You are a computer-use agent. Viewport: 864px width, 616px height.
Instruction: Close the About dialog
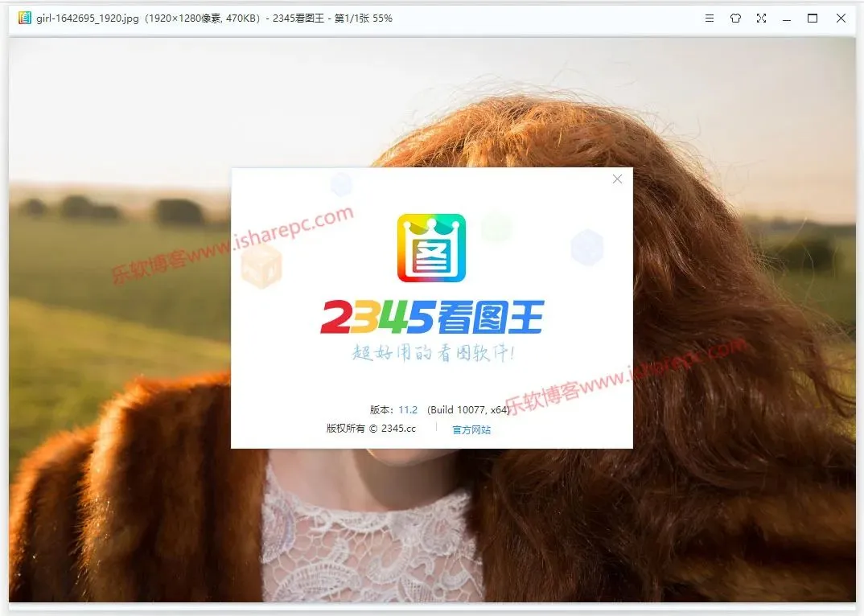617,179
